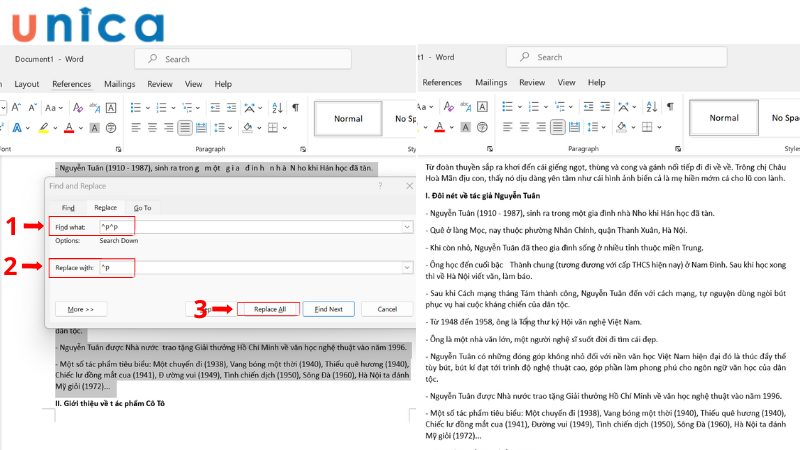Image resolution: width=800 pixels, height=450 pixels.
Task: Click the Find Next button
Action: coord(328,310)
